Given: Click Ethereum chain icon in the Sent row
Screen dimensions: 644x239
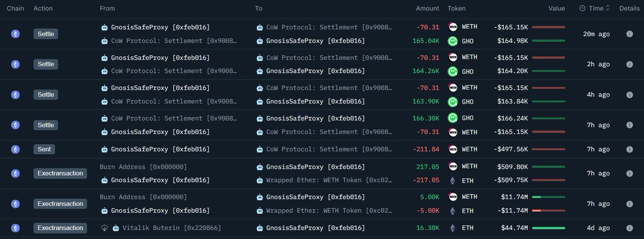Looking at the screenshot, I should click(x=16, y=149).
